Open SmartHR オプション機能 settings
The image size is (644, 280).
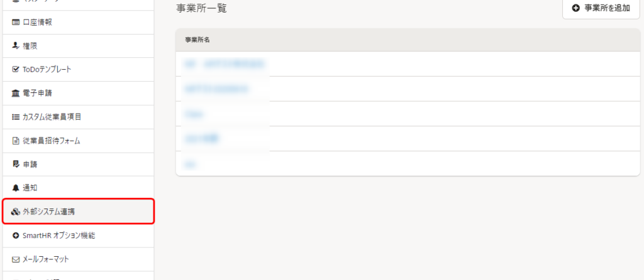point(78,235)
